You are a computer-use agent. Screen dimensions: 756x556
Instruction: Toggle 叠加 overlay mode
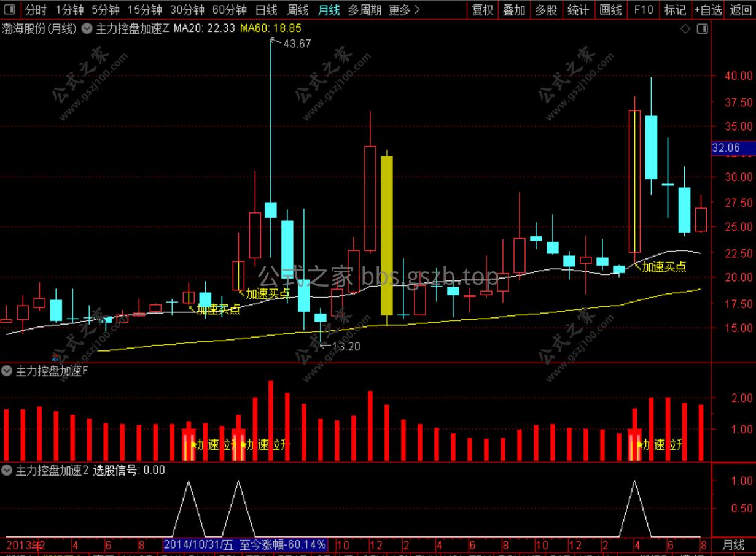(514, 10)
